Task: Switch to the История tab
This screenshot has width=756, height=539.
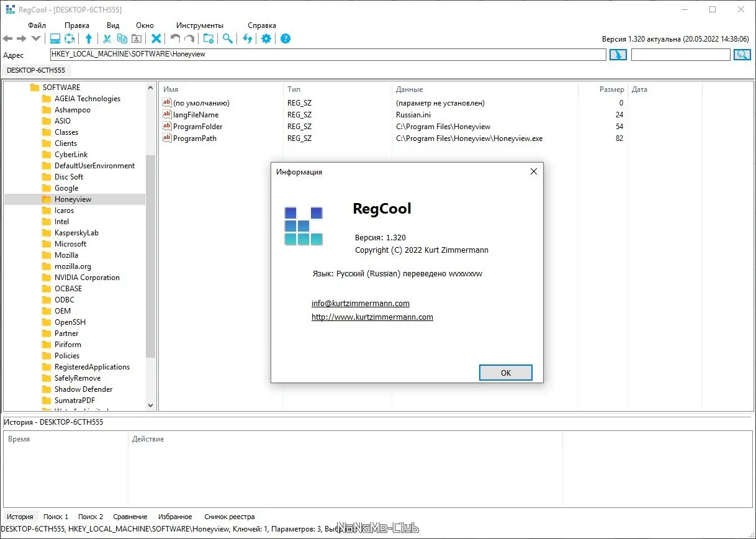Action: point(20,517)
